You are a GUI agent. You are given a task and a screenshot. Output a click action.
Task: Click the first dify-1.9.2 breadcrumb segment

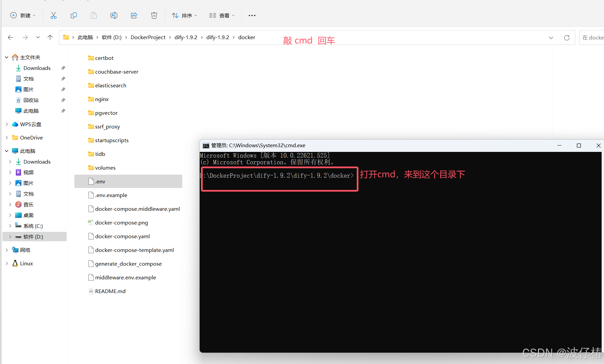(186, 37)
